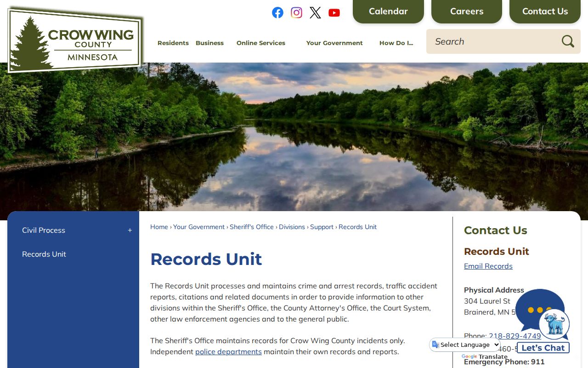Select Records Unit in the sidebar
Image resolution: width=588 pixels, height=368 pixels.
(x=44, y=254)
